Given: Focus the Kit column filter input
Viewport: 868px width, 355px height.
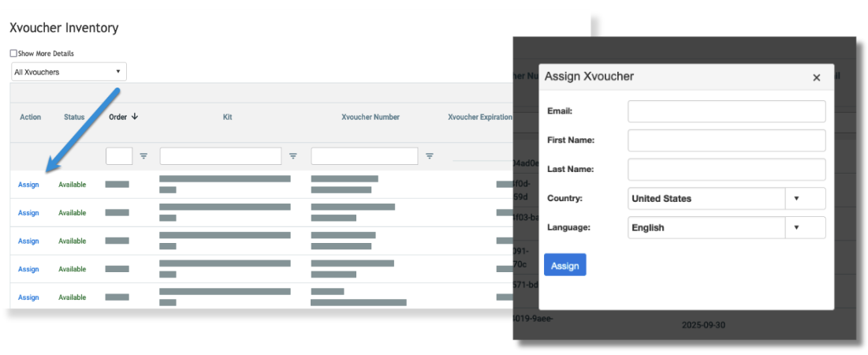Looking at the screenshot, I should tap(221, 156).
